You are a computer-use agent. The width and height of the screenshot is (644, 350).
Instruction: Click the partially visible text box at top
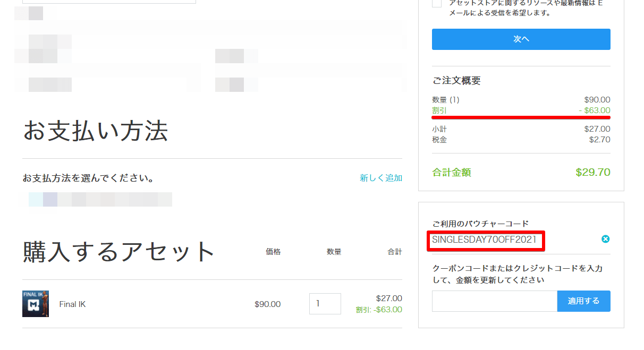(x=109, y=2)
